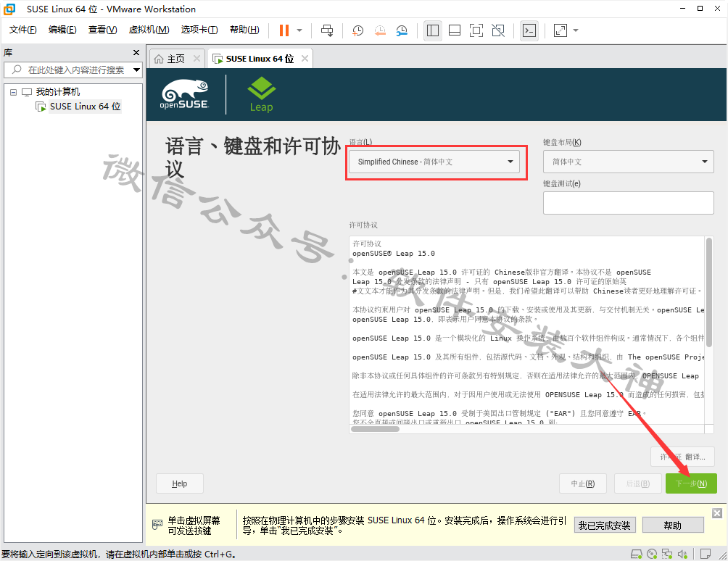Click the orange Pause virtual machine icon
Image resolution: width=728 pixels, height=561 pixels.
[x=284, y=30]
